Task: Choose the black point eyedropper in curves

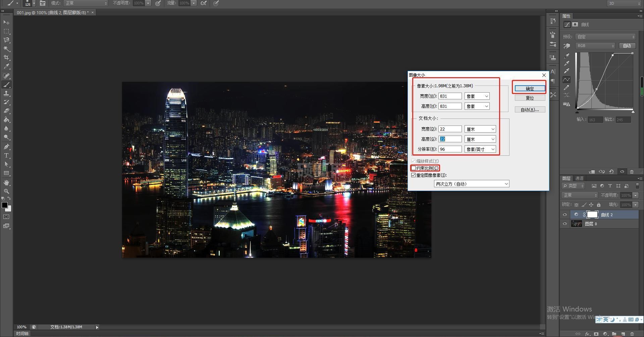Action: click(x=567, y=56)
